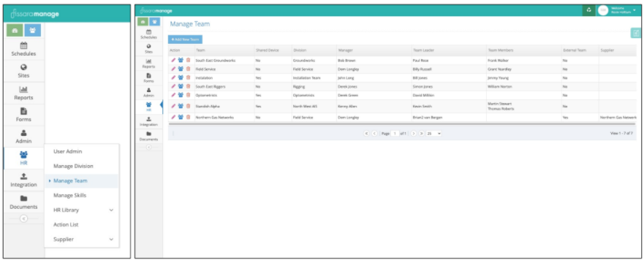Viewport: 644px width, 263px height.
Task: Open members icon for the Optometrists team row
Action: (181, 95)
